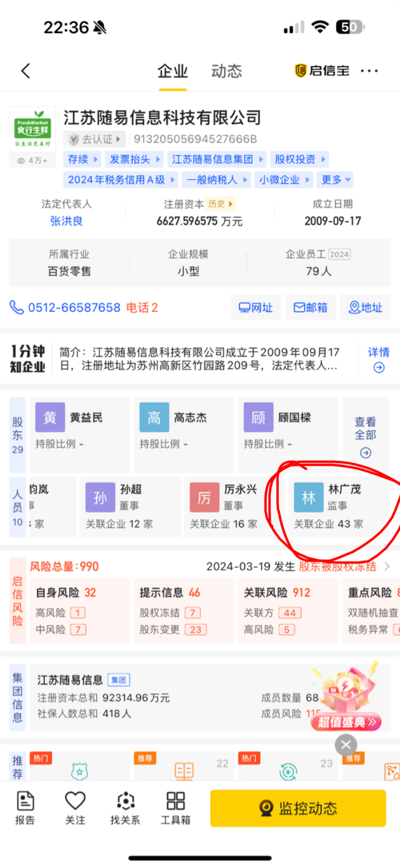Tap the 股东 29 side label

pos(18,435)
